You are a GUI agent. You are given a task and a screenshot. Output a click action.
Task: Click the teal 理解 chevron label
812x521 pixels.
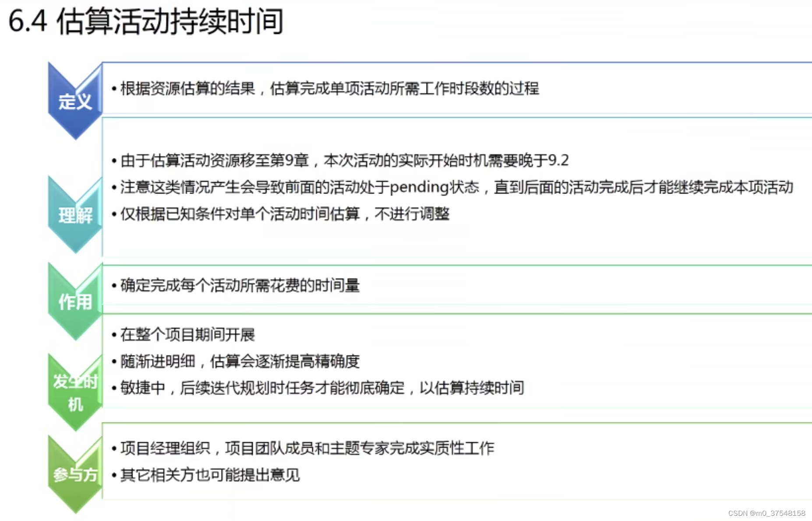[75, 215]
